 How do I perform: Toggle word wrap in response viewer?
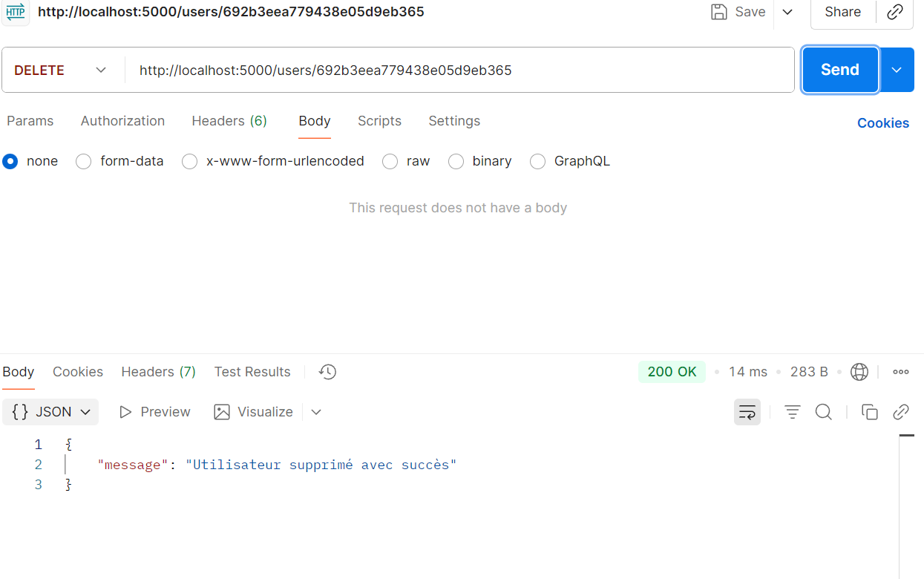(x=747, y=412)
